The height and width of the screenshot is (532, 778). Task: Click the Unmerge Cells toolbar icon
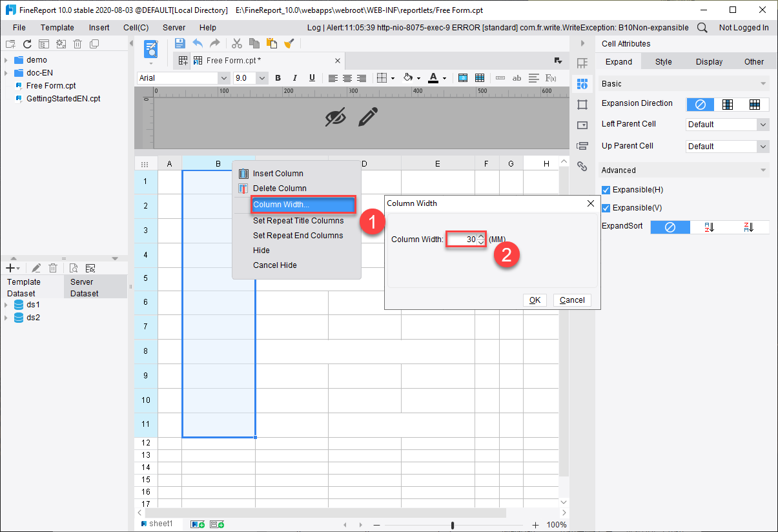[480, 78]
